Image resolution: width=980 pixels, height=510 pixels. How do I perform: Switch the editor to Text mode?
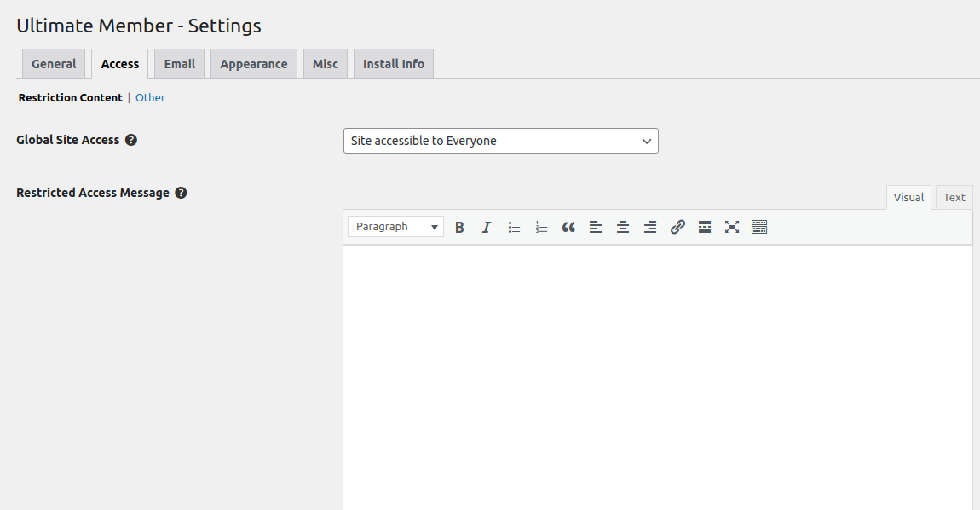pos(954,197)
